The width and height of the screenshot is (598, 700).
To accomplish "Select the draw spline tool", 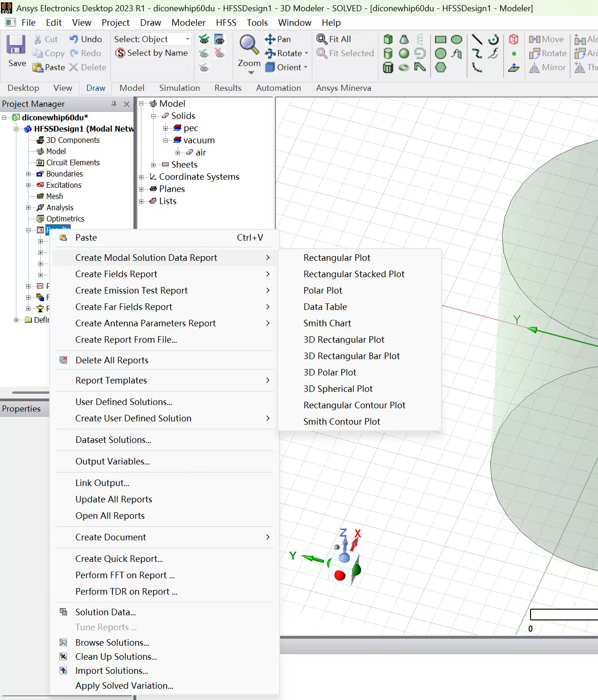I will coord(477,53).
